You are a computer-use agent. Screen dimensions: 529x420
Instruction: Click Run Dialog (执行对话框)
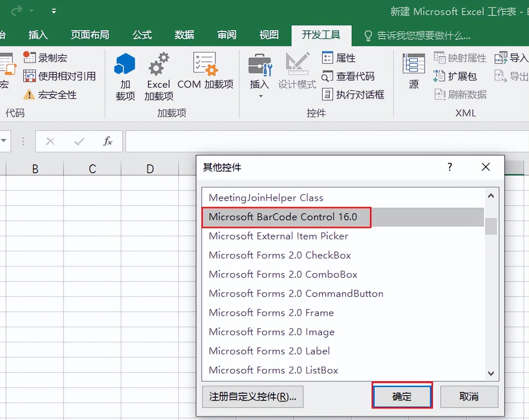[x=353, y=95]
